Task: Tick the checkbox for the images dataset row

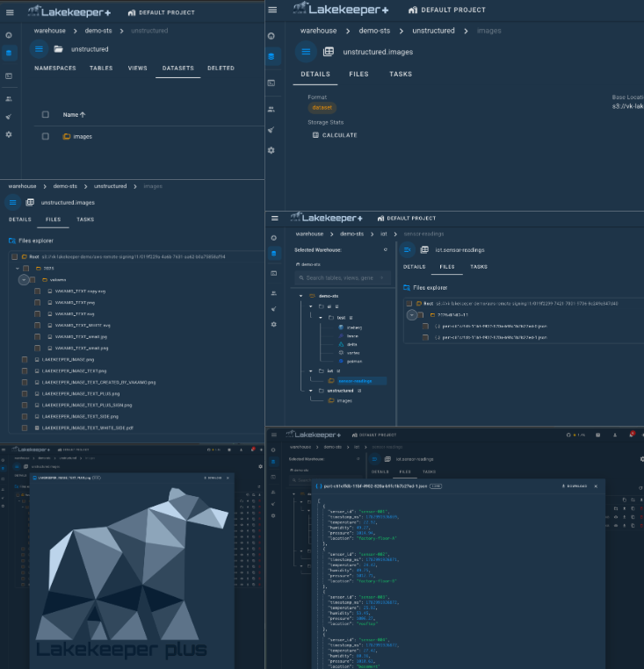Action: pyautogui.click(x=46, y=137)
